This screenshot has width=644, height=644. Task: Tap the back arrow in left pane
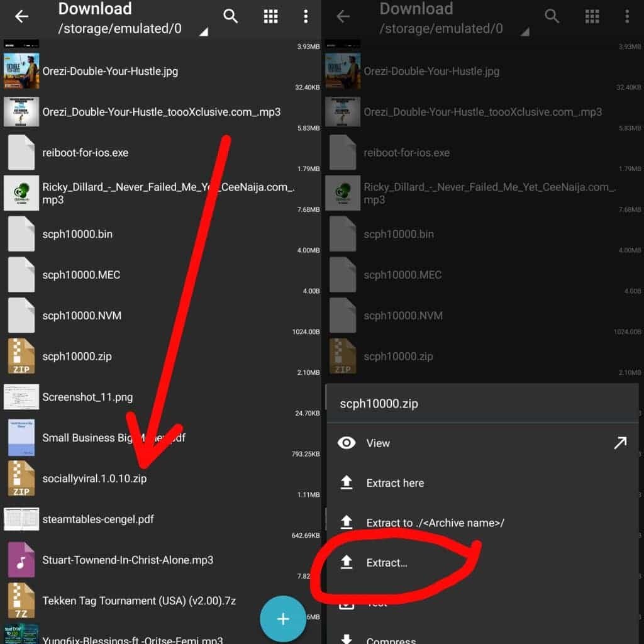tap(21, 16)
